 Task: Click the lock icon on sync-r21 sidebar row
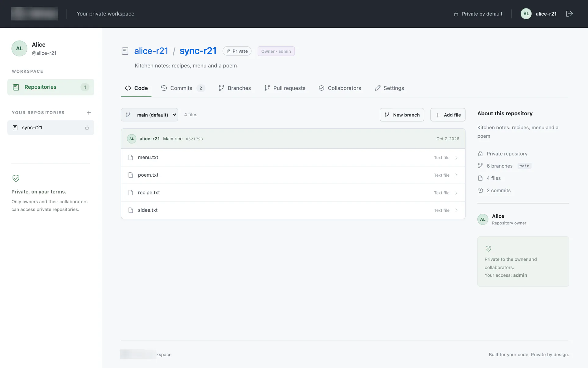(x=87, y=128)
